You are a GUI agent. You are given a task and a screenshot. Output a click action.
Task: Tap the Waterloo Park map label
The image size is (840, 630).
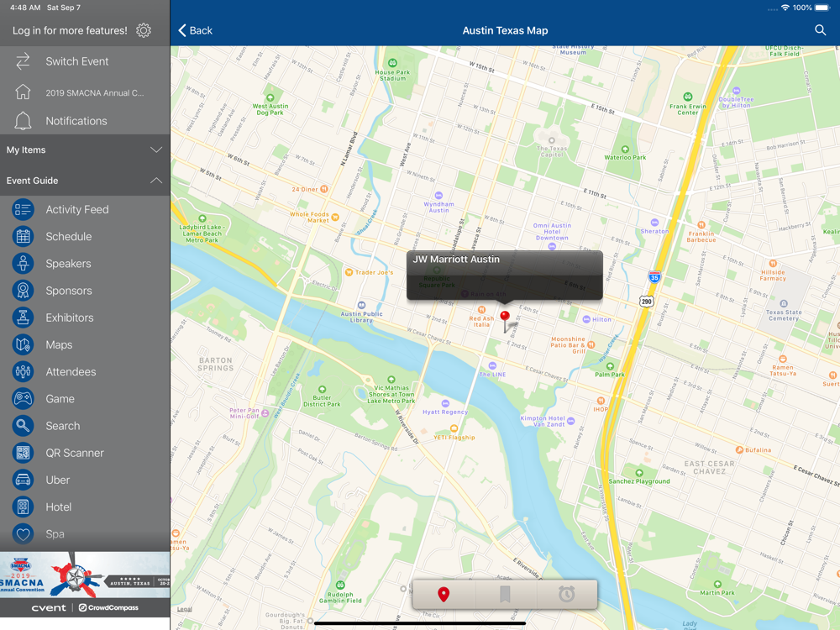pos(625,158)
